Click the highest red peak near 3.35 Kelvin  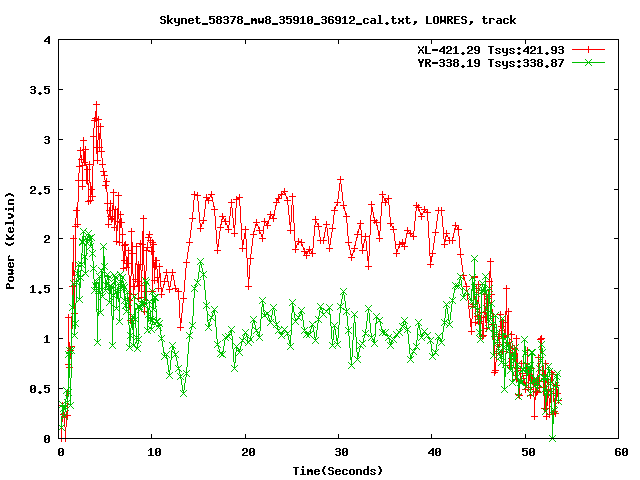click(x=96, y=105)
